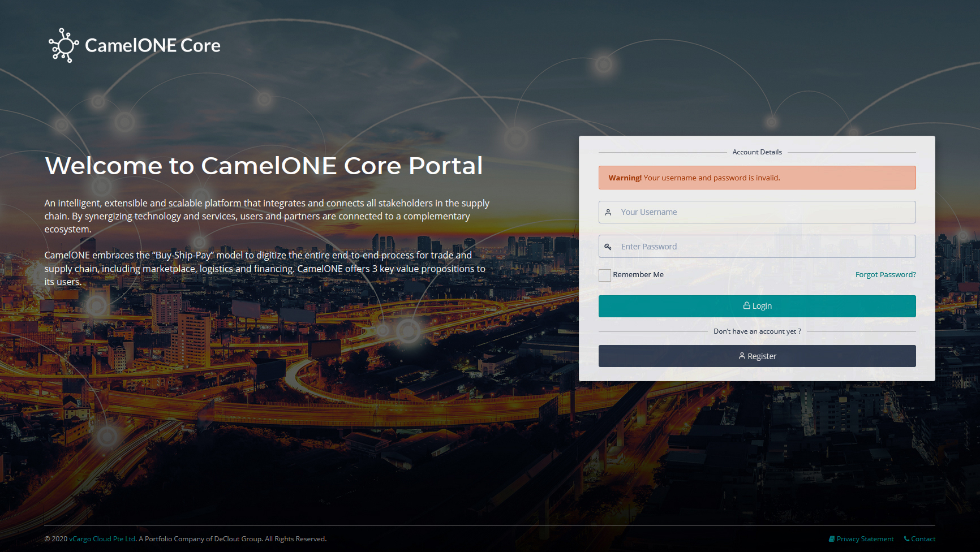Click the user icon in username field
The width and height of the screenshot is (980, 552).
pos(608,213)
